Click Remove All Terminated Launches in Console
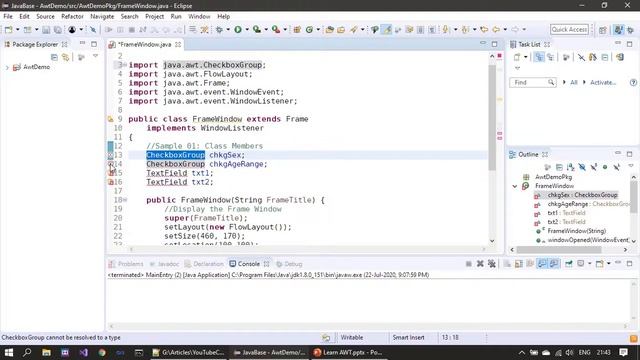 [x=492, y=264]
